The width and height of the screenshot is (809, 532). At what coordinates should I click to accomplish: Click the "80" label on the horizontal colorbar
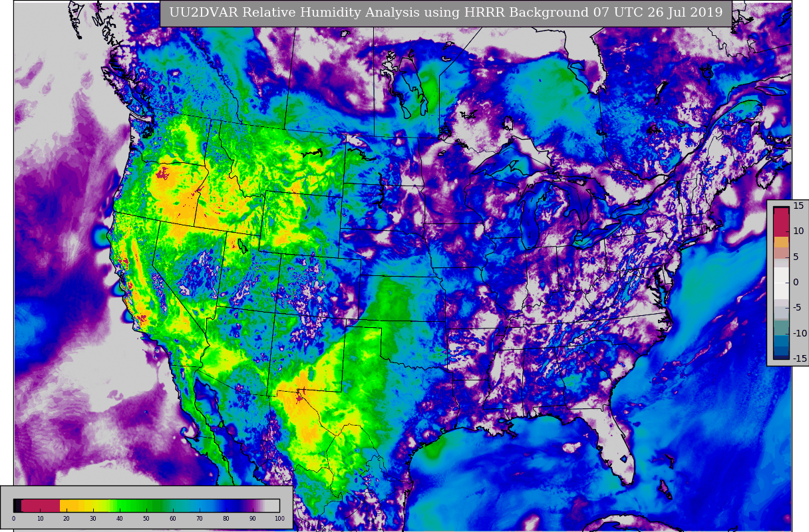tap(226, 519)
